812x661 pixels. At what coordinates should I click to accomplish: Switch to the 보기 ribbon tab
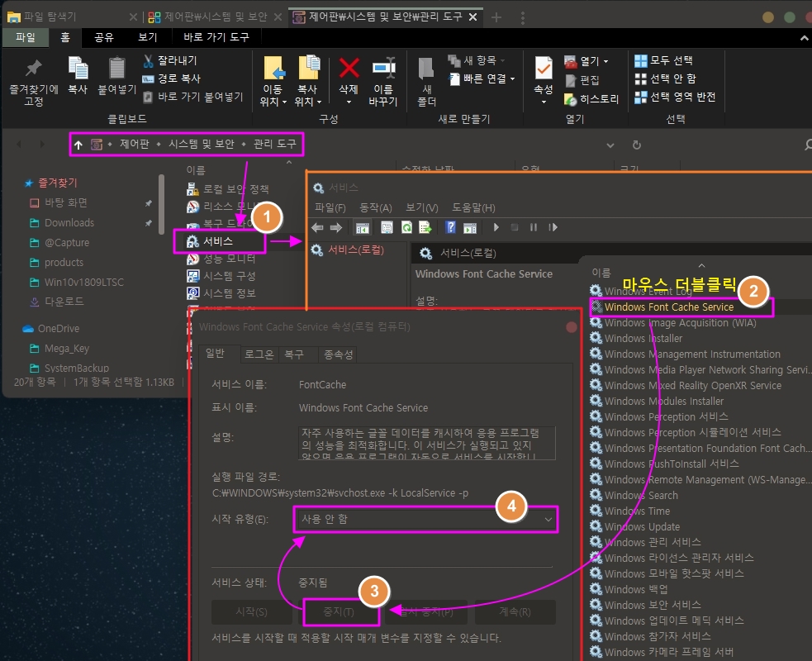point(148,37)
